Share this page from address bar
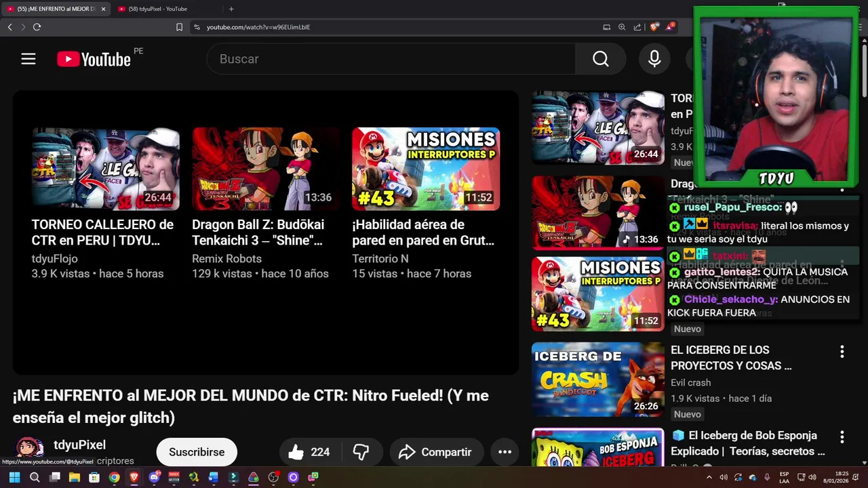868x488 pixels. pos(637,27)
